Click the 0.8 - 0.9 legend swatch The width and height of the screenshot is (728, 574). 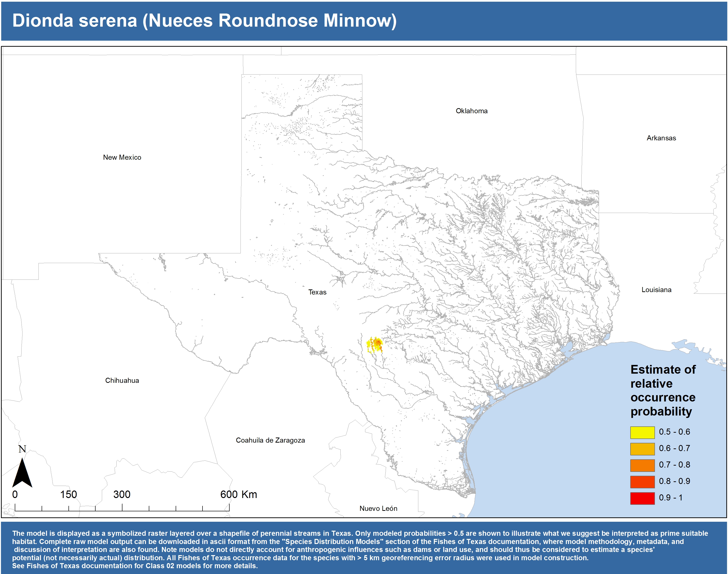click(x=642, y=482)
